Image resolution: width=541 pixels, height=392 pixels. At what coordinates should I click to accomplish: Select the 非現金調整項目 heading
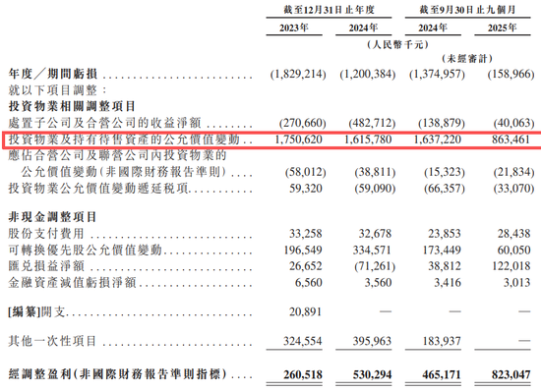point(52,217)
